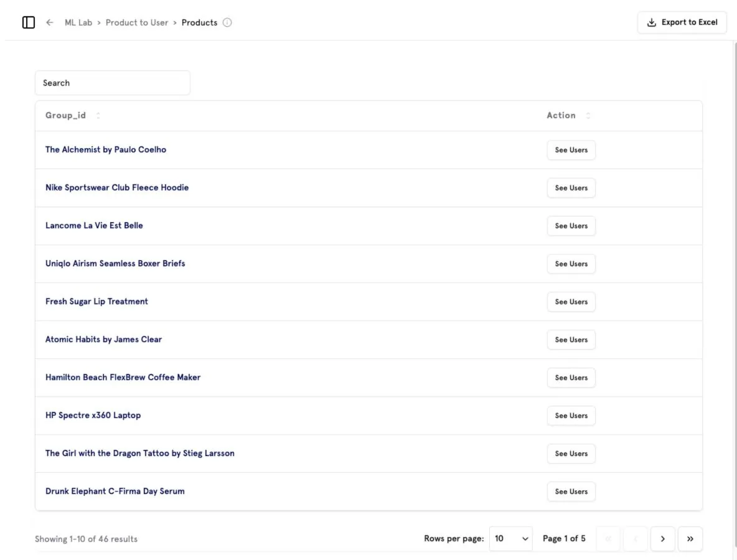
Task: Open Drunk Elephant C-Firma Day Serum
Action: tap(115, 492)
